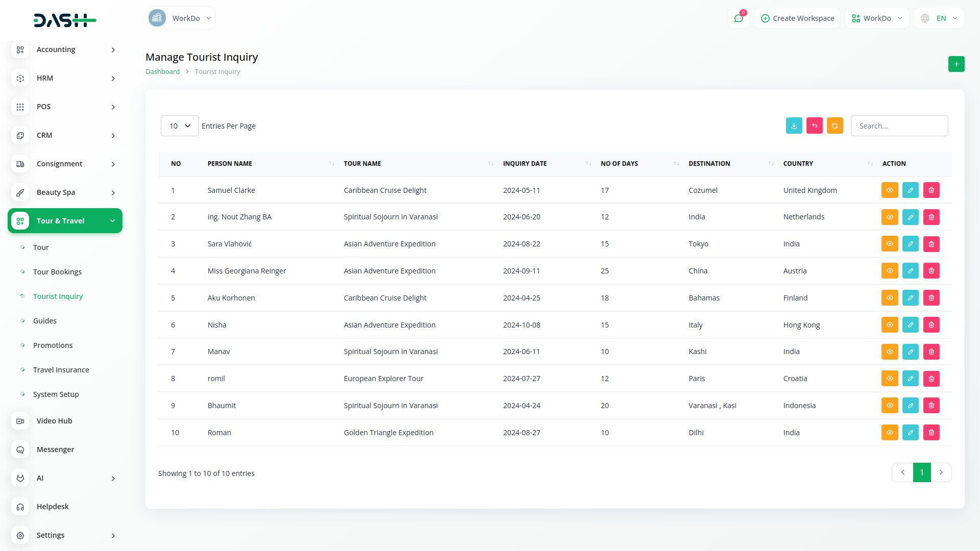Click into the Search input field
The height and width of the screenshot is (551, 980).
coord(899,126)
